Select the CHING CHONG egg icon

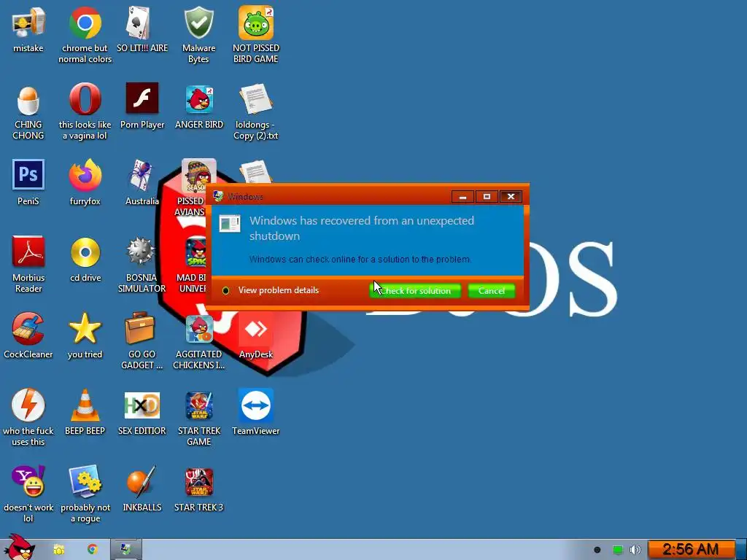[28, 100]
